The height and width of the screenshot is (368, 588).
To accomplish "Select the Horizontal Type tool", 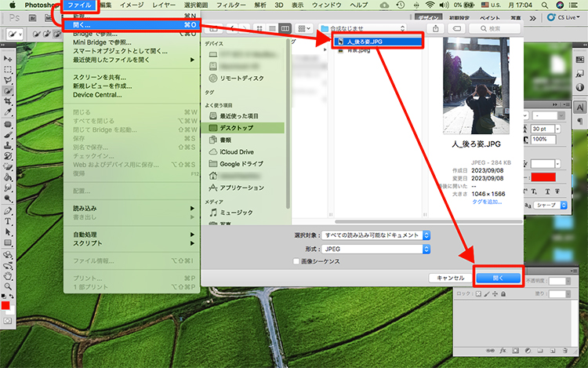I will [8, 221].
